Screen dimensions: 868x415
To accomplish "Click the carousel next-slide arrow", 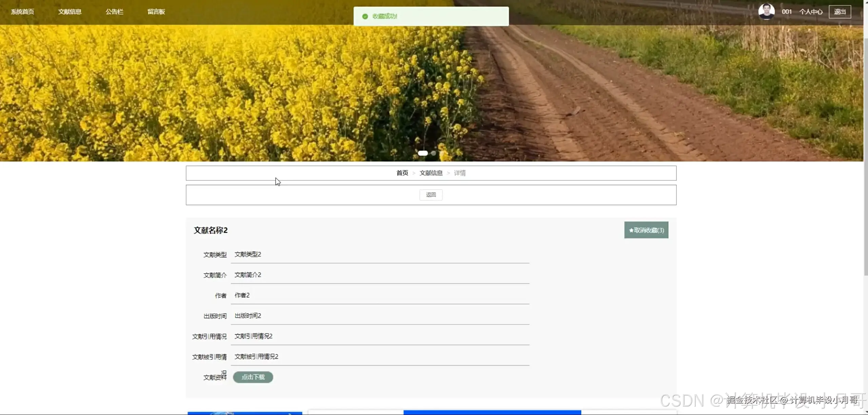I will pos(849,60).
